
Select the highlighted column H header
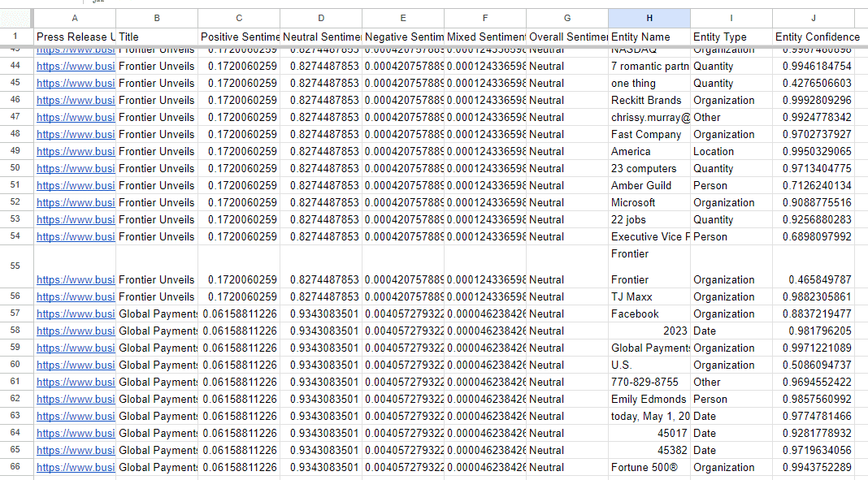click(649, 18)
